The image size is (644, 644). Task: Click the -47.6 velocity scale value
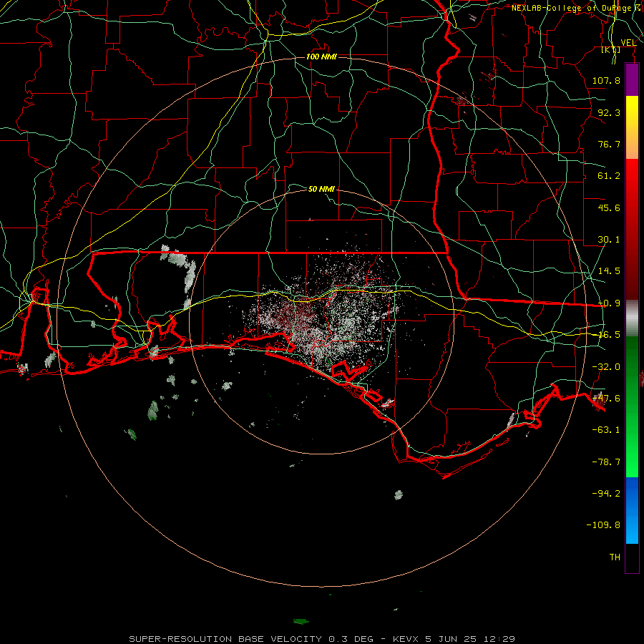(x=606, y=399)
